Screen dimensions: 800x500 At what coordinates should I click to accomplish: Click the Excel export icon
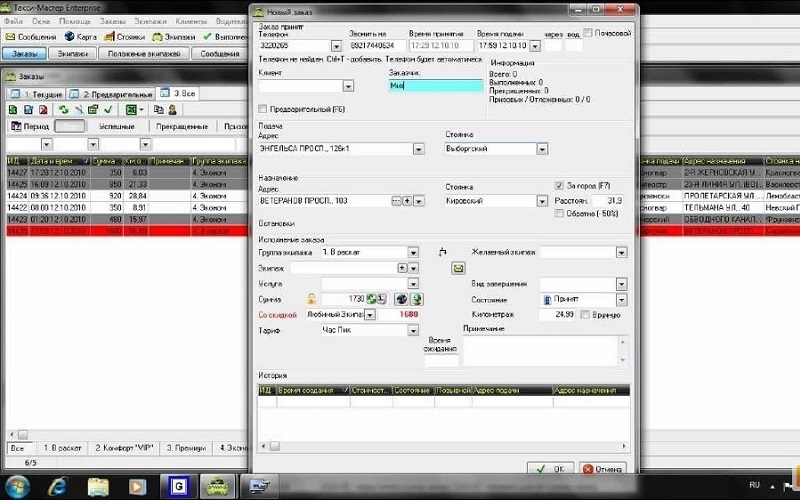coord(131,110)
